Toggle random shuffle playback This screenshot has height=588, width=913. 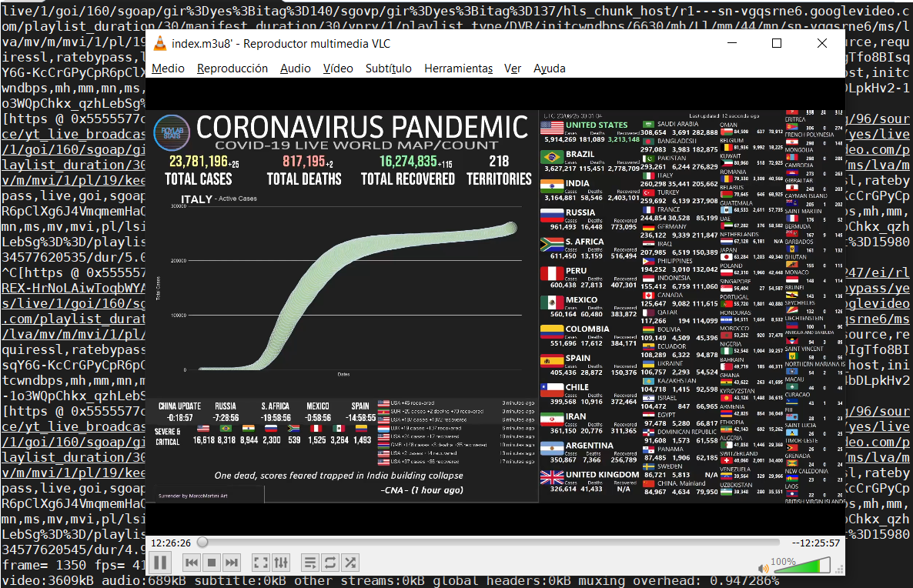pyautogui.click(x=350, y=563)
